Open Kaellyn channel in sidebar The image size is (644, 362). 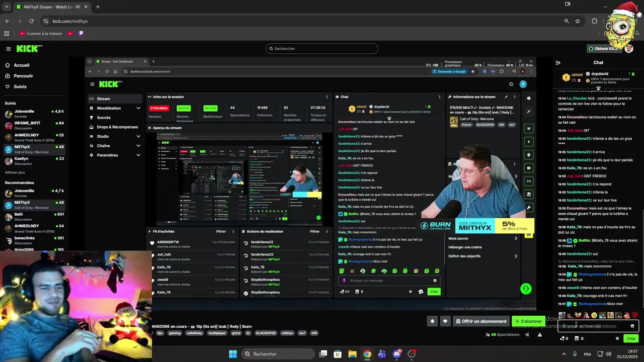(34, 161)
